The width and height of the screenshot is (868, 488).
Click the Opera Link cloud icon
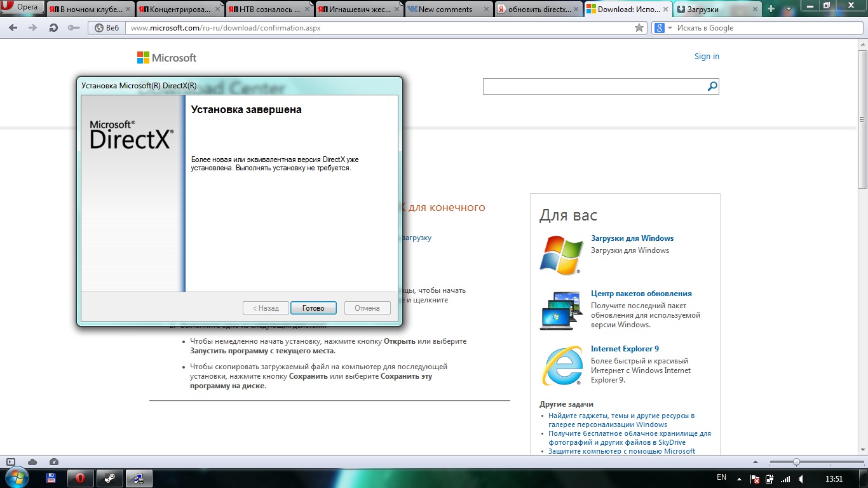pos(32,462)
